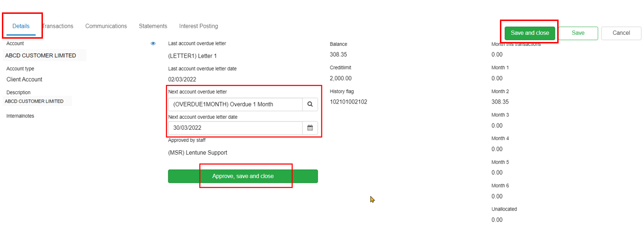Click the Internalnotes label area
The width and height of the screenshot is (644, 231).
click(x=20, y=116)
